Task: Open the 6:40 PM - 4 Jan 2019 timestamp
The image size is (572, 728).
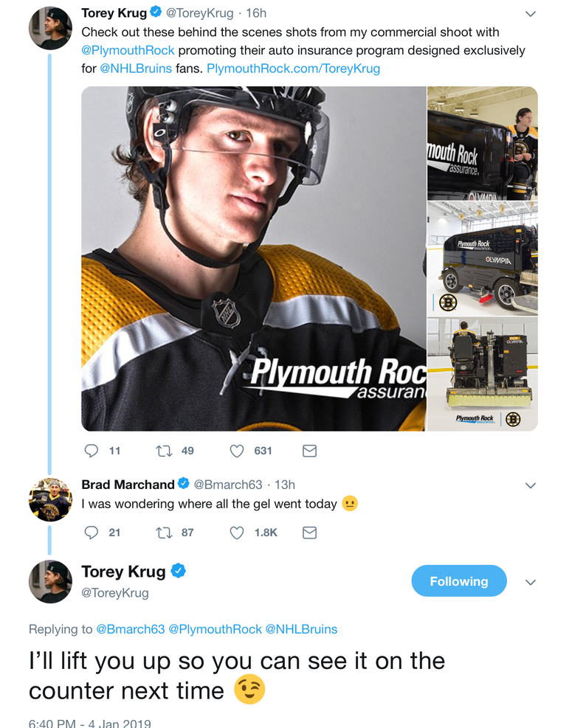Action: [x=90, y=723]
